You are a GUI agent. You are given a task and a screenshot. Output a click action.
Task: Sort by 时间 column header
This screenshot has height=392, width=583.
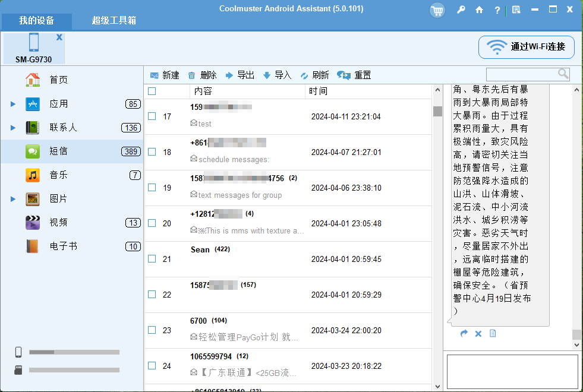click(x=368, y=91)
